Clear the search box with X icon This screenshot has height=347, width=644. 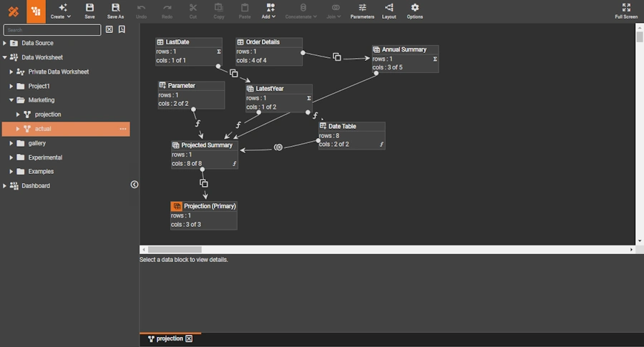point(109,29)
